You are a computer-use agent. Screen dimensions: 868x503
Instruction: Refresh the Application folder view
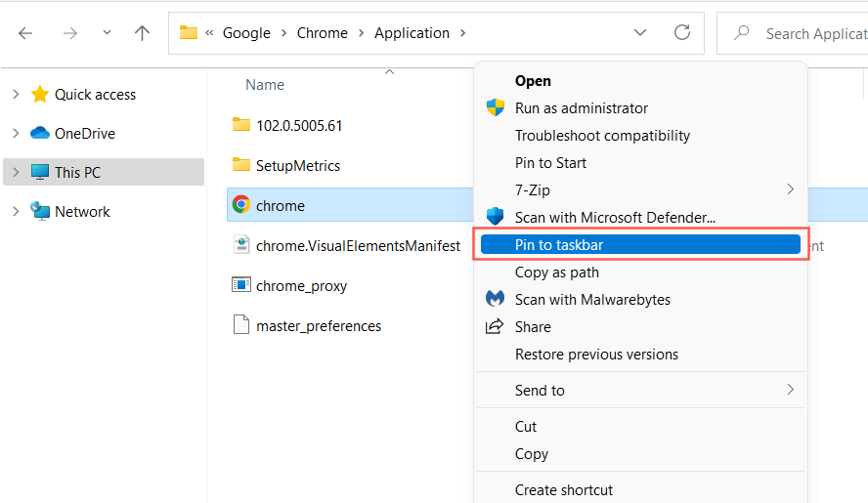pos(682,33)
